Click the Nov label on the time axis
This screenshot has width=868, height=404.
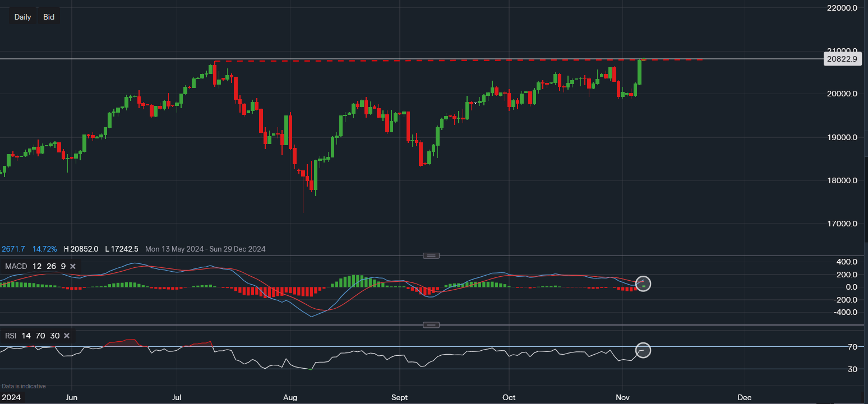(x=622, y=397)
